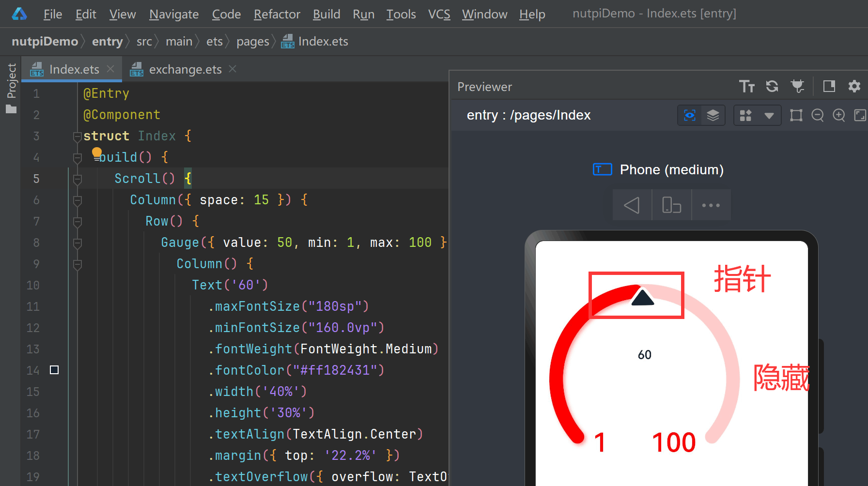Open the Code menu

(226, 14)
